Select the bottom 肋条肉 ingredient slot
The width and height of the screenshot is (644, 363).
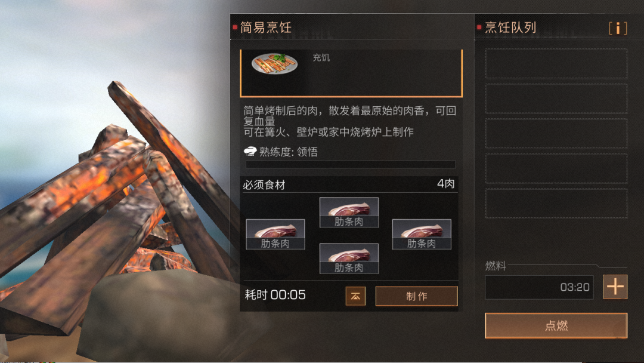(349, 259)
